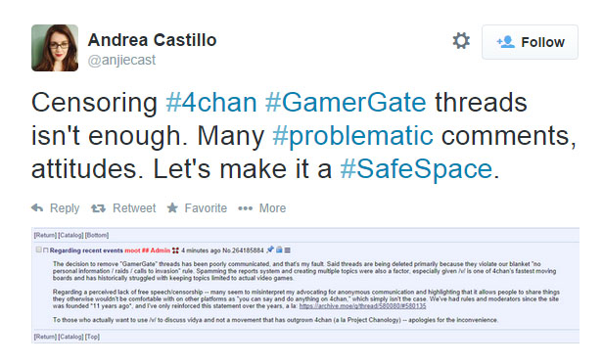
Task: Click the closed thread lock icon
Action: click(x=279, y=250)
